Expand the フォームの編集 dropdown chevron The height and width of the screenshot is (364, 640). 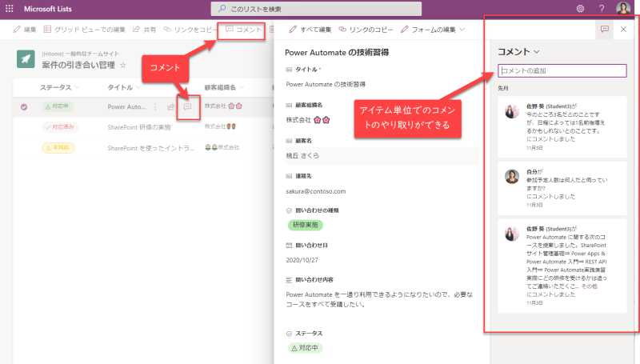click(462, 30)
